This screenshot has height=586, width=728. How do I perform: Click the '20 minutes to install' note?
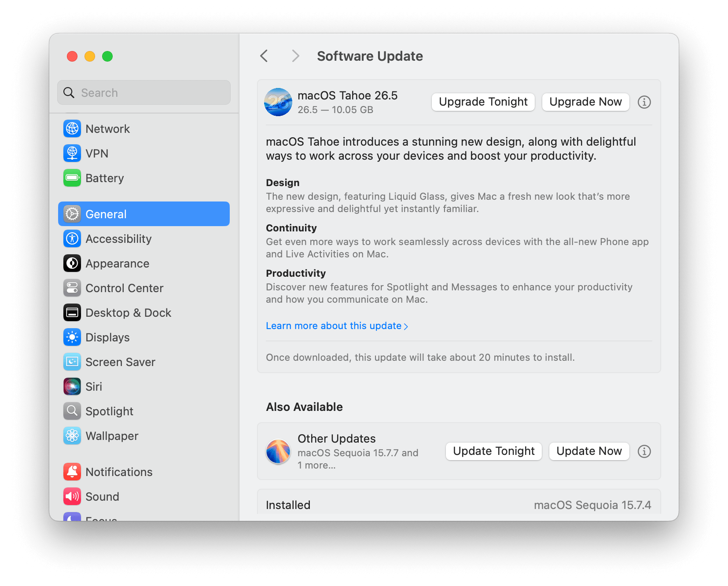(420, 357)
